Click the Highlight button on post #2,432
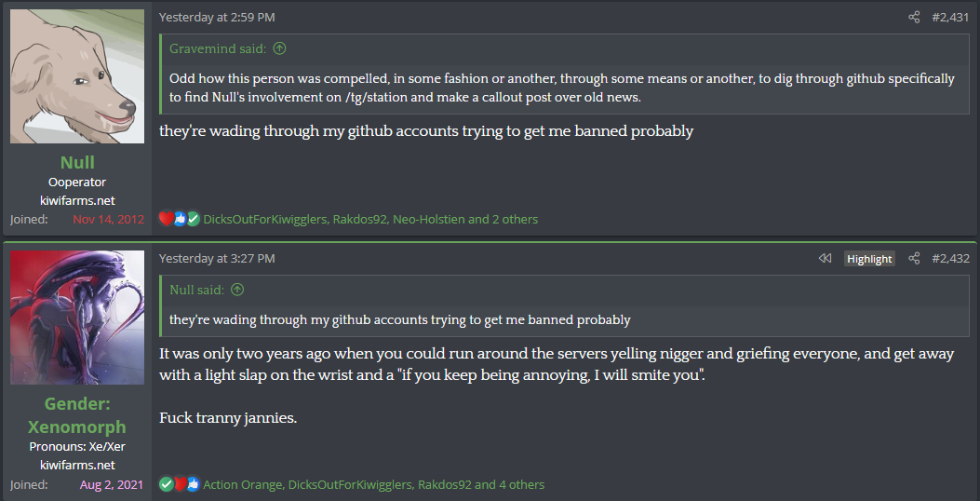Image resolution: width=980 pixels, height=501 pixels. [869, 259]
